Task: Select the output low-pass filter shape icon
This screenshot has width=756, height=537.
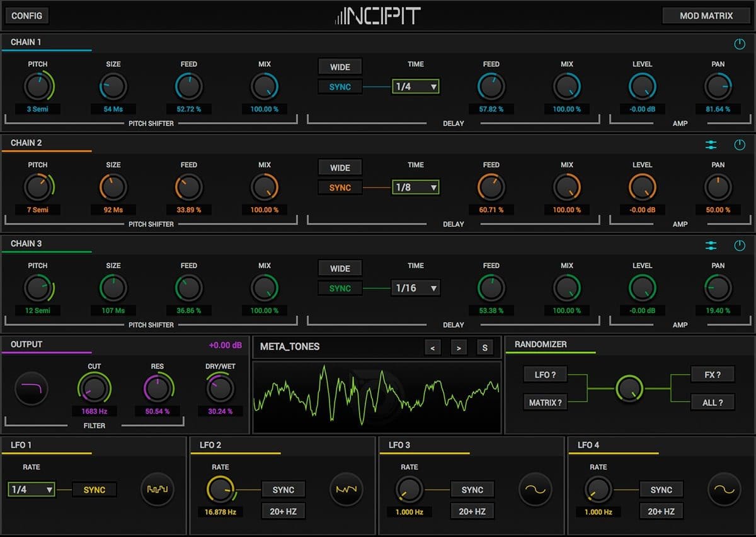Action: (31, 388)
